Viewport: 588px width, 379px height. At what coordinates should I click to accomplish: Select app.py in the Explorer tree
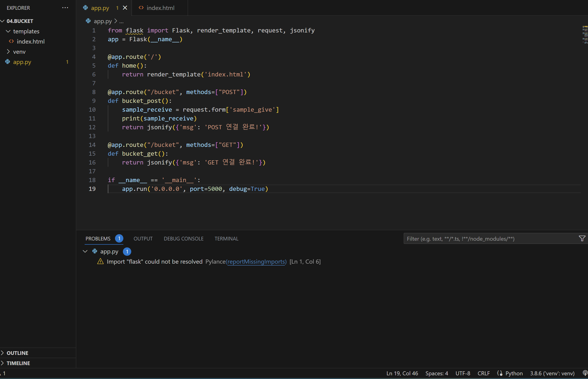coord(22,62)
